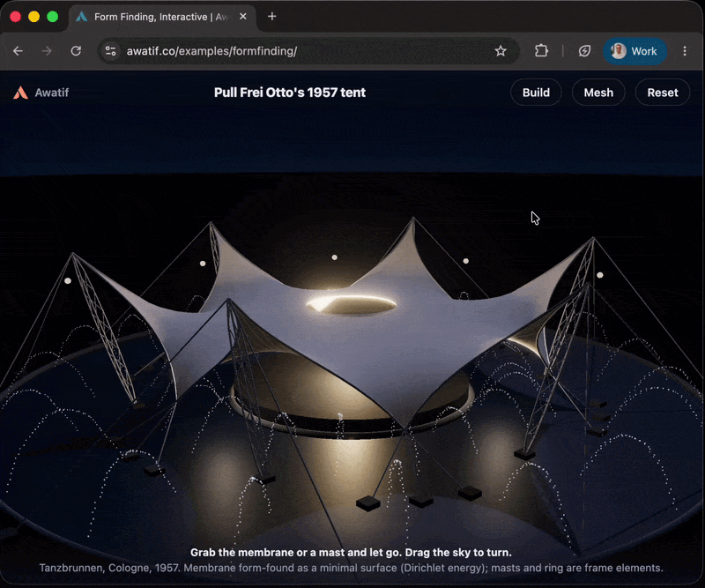Close the Form Finding tab
The height and width of the screenshot is (588, 705).
[x=243, y=17]
